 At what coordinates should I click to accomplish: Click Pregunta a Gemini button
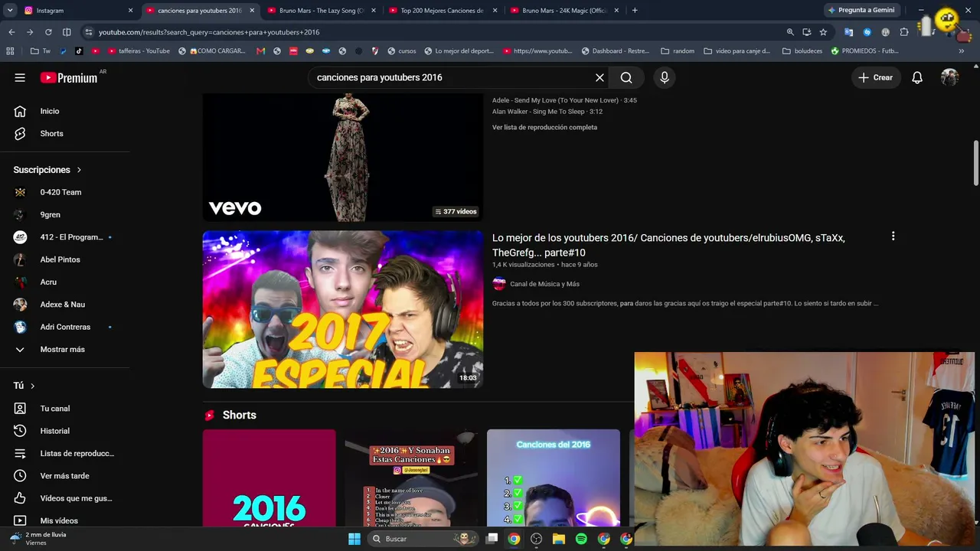(861, 11)
